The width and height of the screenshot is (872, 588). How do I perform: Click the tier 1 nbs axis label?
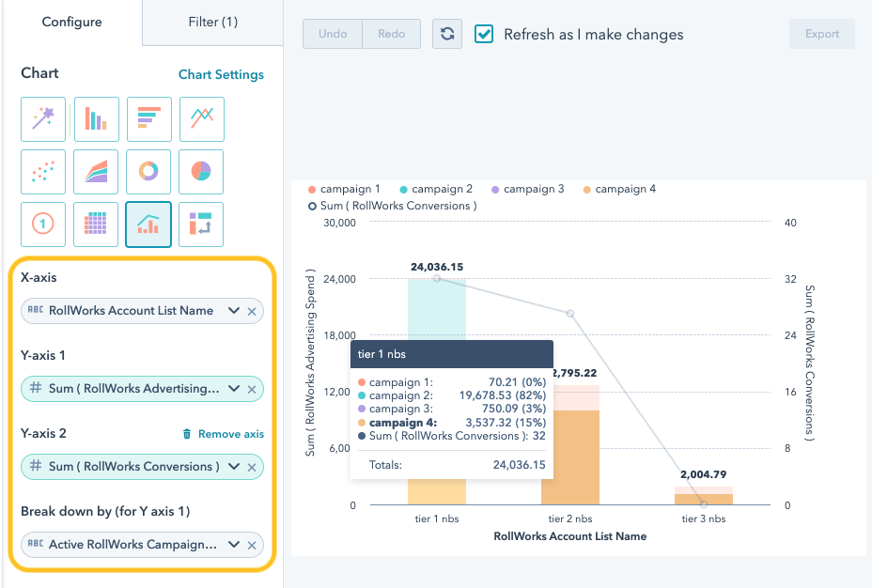[437, 519]
